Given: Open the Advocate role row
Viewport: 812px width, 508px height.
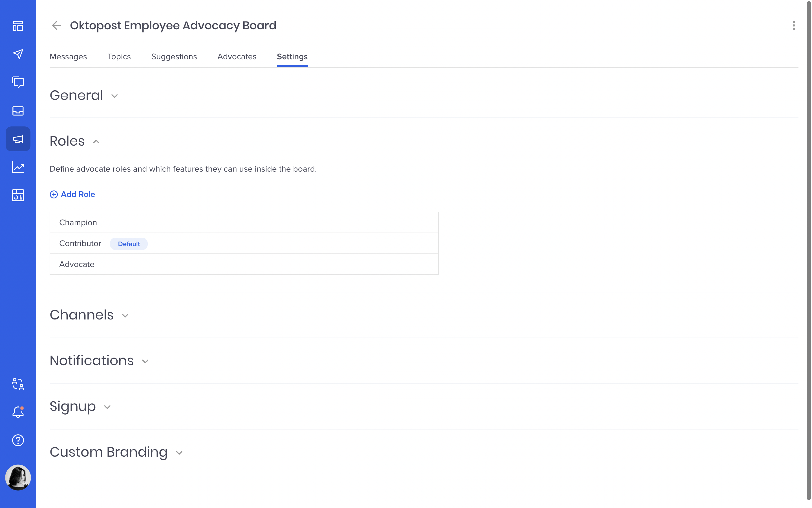Looking at the screenshot, I should tap(244, 264).
